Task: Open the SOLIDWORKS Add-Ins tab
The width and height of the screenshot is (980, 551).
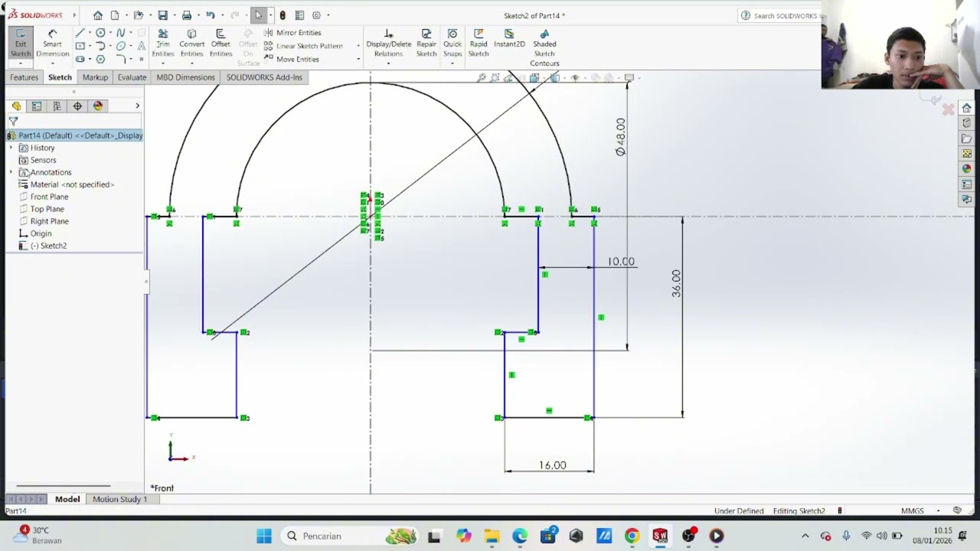Action: point(264,77)
